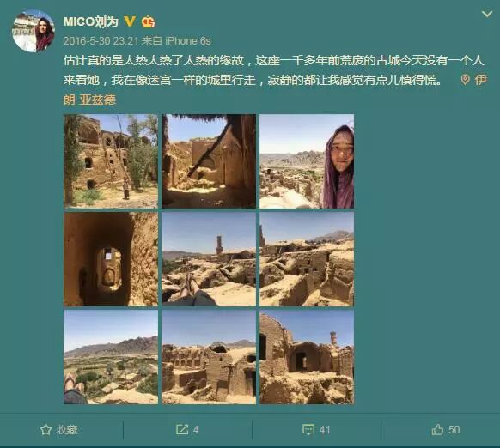
Task: Click the repost icon with count 4
Action: tap(182, 429)
